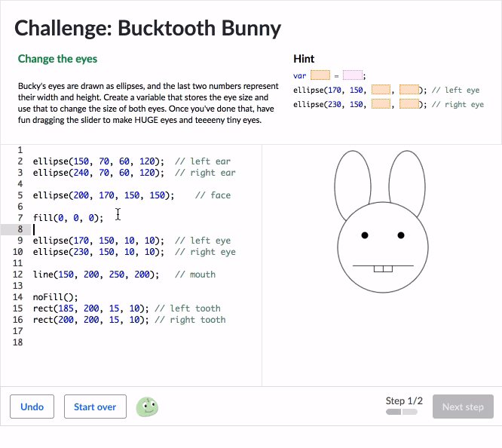Click the orange variable name box after var
502x448 pixels.
(x=320, y=75)
